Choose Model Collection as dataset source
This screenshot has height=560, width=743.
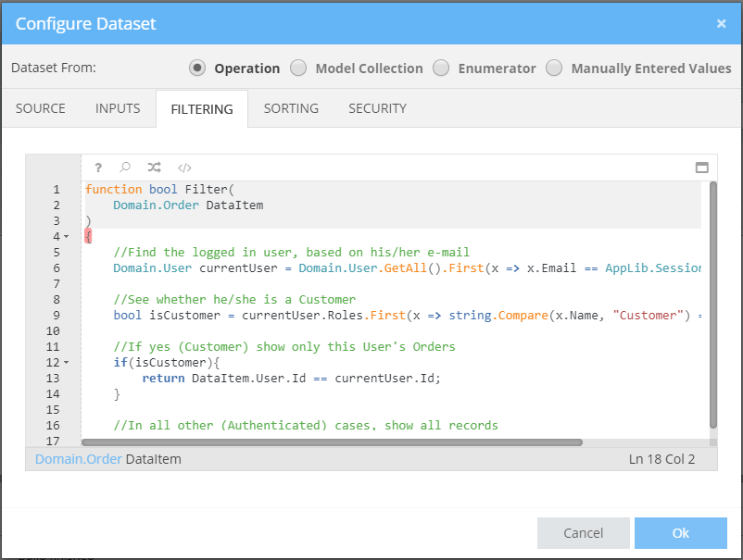pyautogui.click(x=298, y=68)
